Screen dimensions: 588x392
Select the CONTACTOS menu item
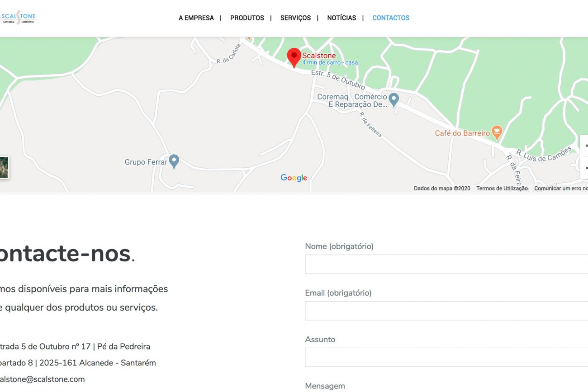point(391,18)
